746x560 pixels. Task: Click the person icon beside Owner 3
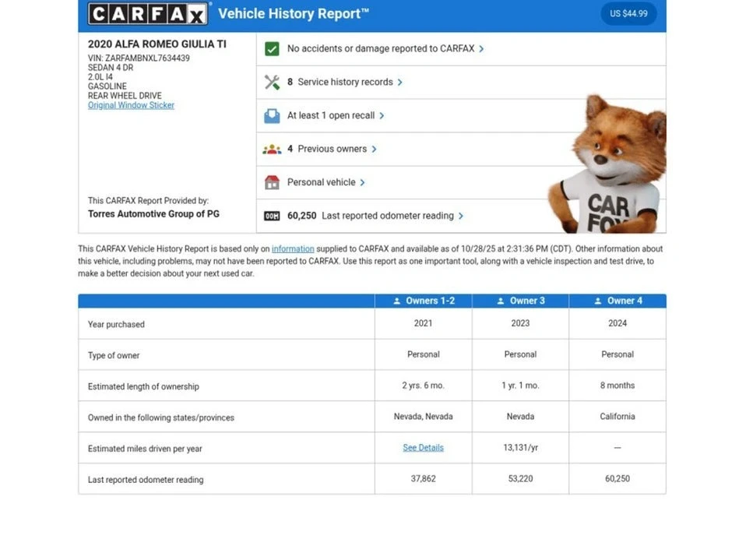[501, 301]
